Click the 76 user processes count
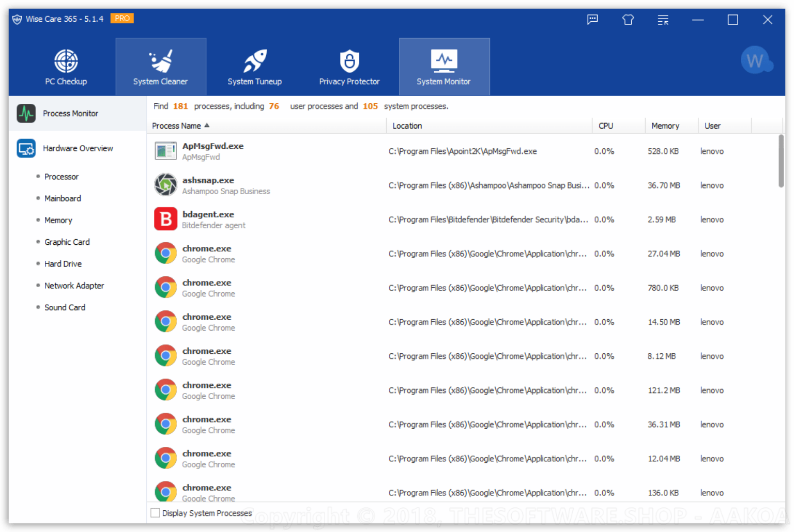This screenshot has height=532, width=794. tap(274, 106)
